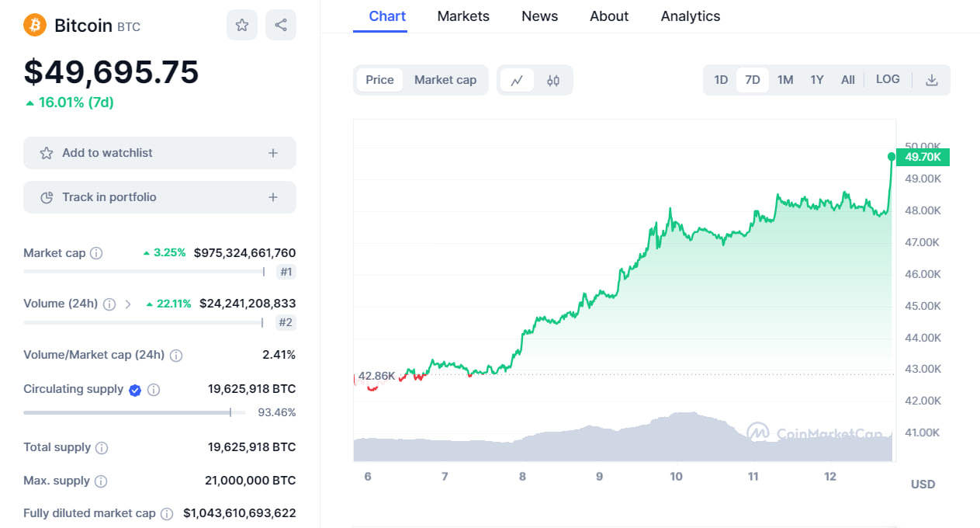The width and height of the screenshot is (980, 528).
Task: Click the 49.70K current price label
Action: [x=923, y=158]
